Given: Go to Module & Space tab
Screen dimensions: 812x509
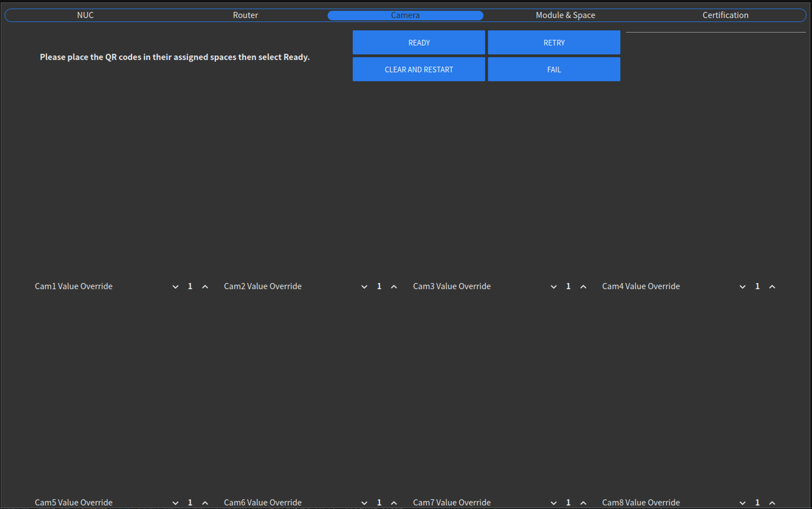Looking at the screenshot, I should pos(565,15).
